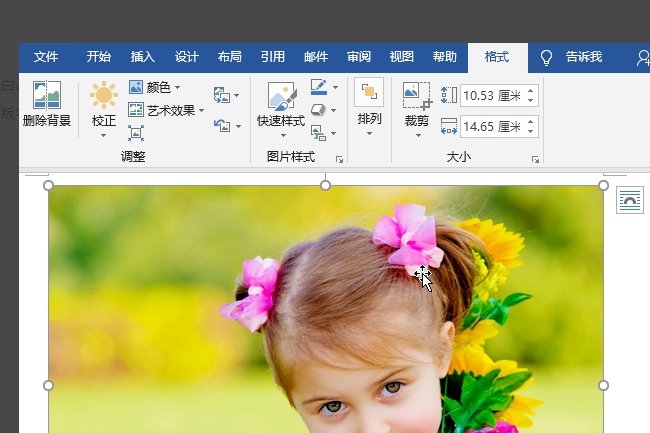
Task: Decrease height with the down stepper arrow
Action: pos(531,101)
